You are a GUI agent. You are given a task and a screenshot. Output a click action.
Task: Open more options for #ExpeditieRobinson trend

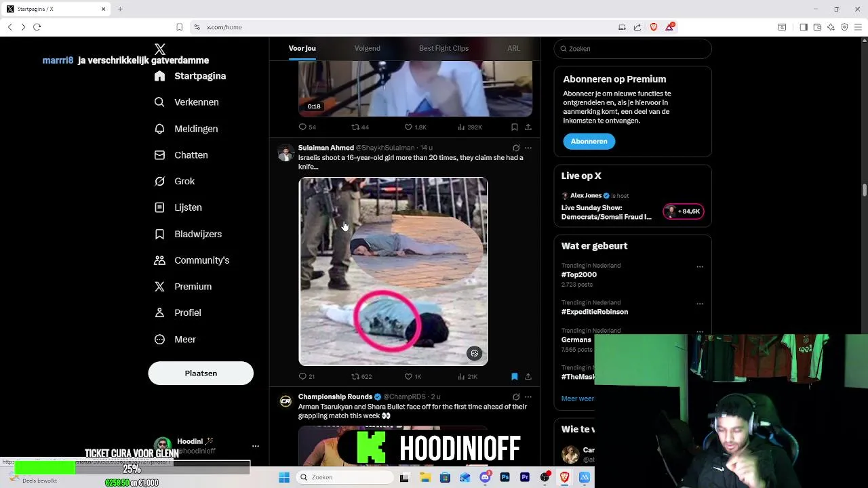pos(700,304)
